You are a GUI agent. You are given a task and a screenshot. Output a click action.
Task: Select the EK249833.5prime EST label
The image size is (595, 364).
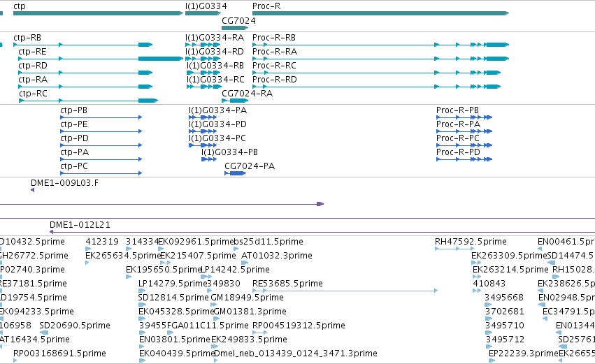click(249, 340)
